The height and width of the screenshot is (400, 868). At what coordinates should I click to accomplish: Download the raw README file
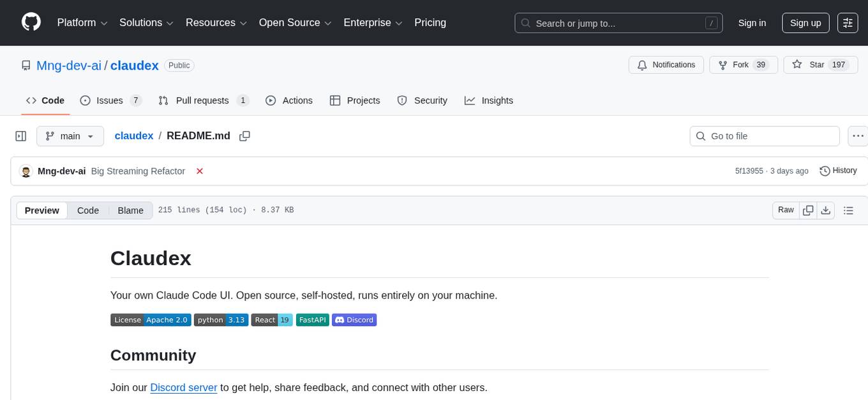click(x=826, y=210)
